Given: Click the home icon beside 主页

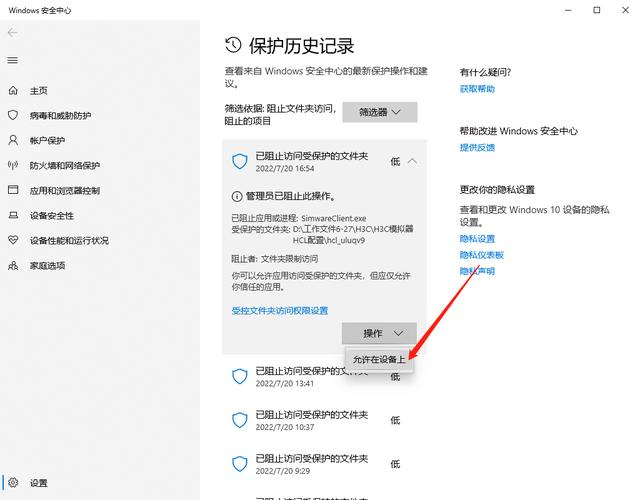Looking at the screenshot, I should 13,91.
